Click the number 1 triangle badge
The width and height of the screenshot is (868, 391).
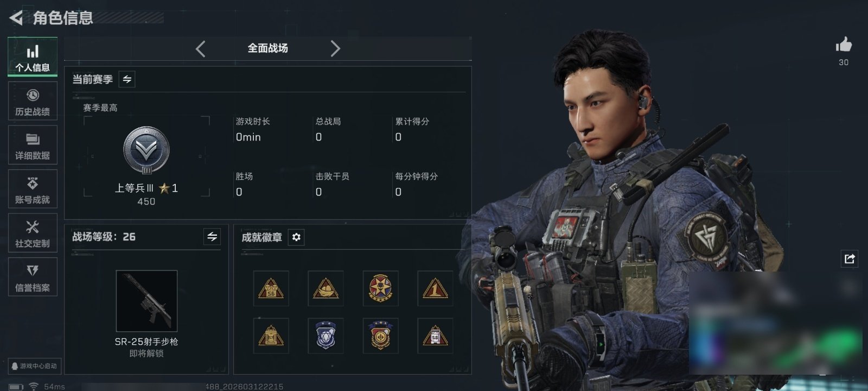coord(435,288)
